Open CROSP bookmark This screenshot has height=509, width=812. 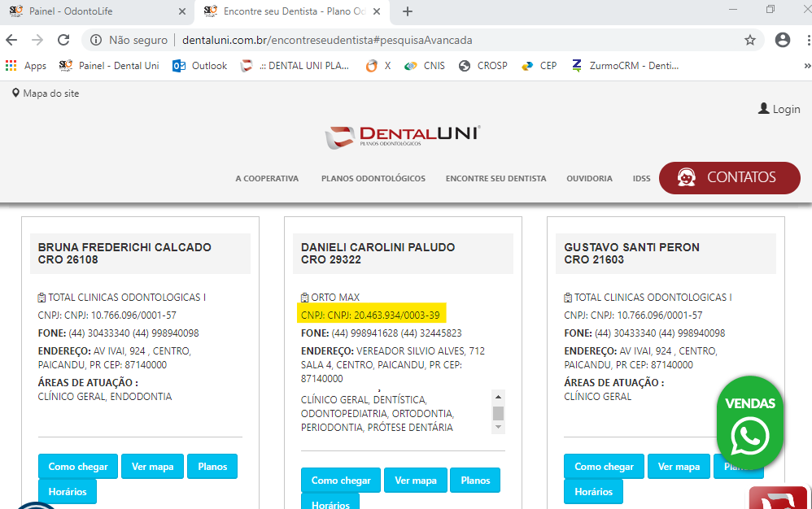click(483, 66)
